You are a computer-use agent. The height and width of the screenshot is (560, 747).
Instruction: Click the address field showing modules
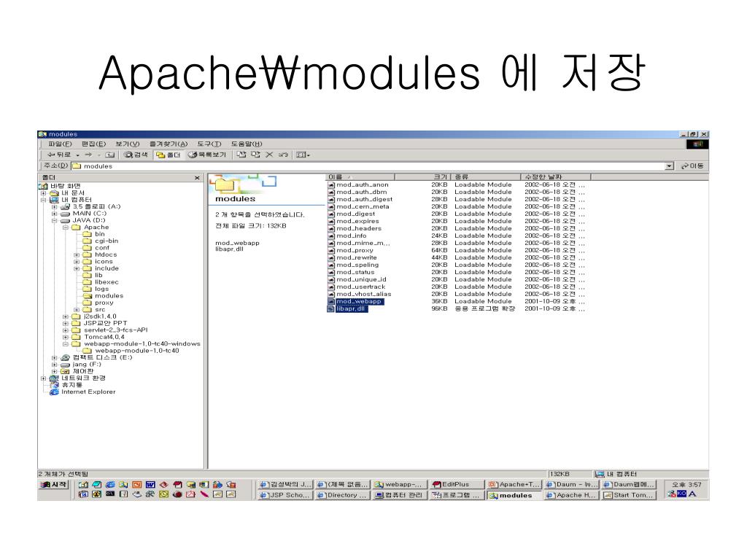pos(368,166)
